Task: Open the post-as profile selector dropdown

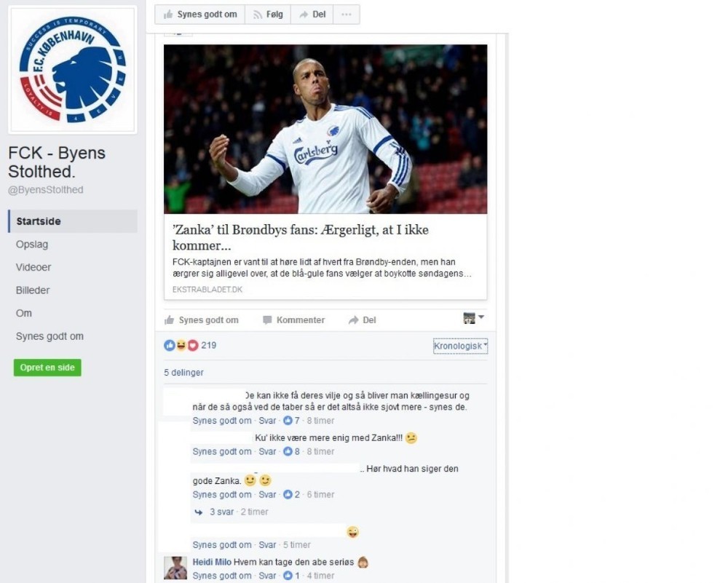Action: pos(474,318)
